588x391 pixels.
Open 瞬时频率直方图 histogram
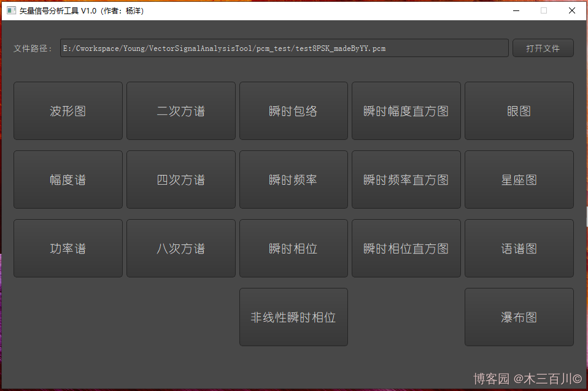click(406, 180)
